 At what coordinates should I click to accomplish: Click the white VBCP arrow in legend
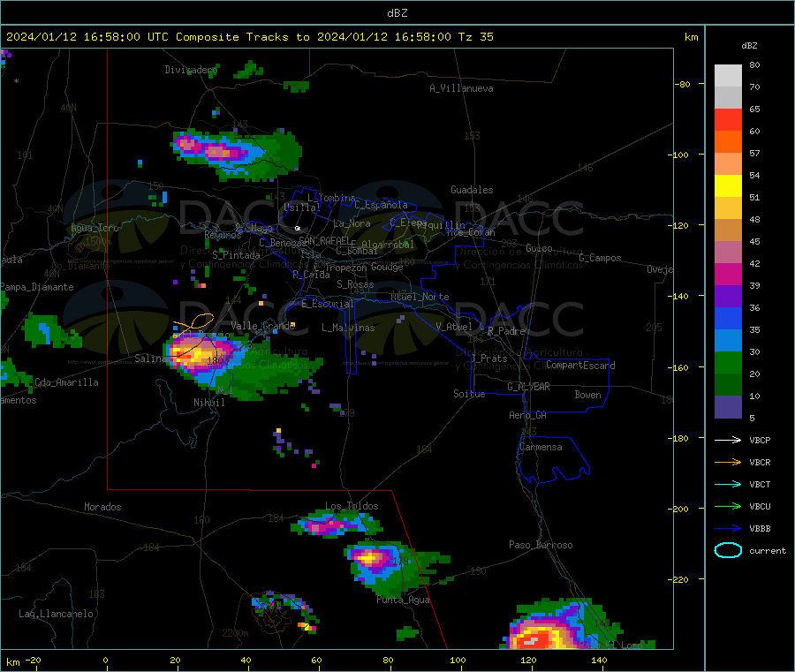point(728,440)
